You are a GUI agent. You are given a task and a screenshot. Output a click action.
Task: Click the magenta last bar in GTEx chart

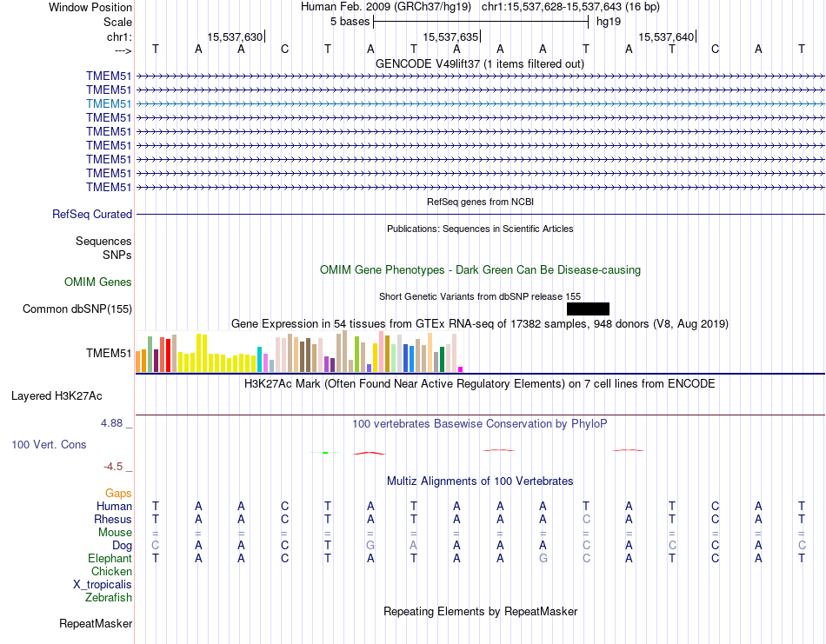point(461,369)
